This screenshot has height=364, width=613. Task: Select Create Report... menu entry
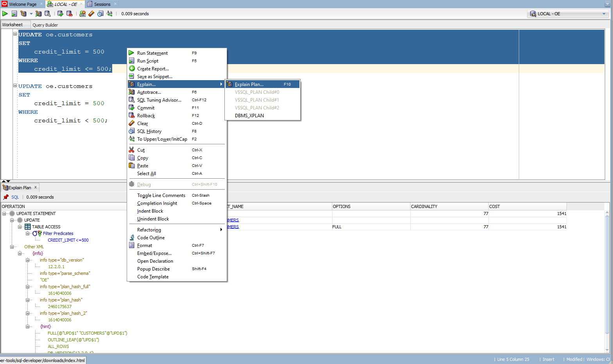coord(177,69)
